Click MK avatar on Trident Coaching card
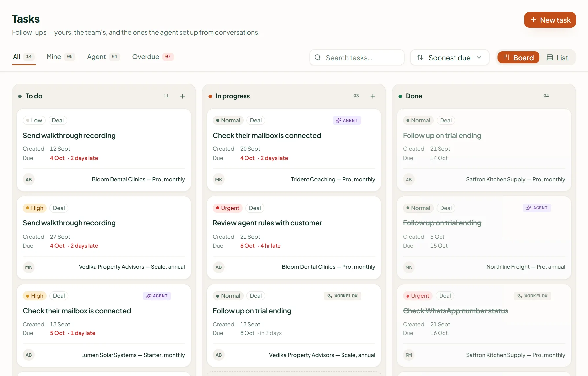 [x=219, y=180]
